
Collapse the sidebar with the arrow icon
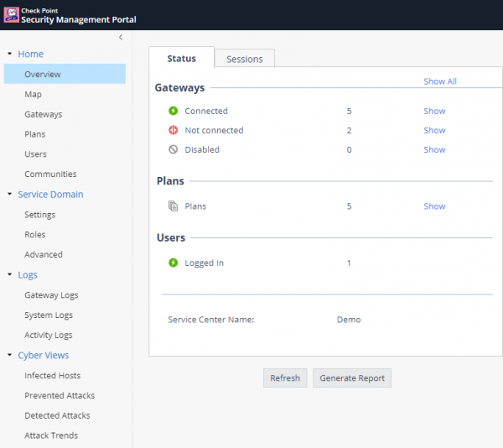(121, 37)
